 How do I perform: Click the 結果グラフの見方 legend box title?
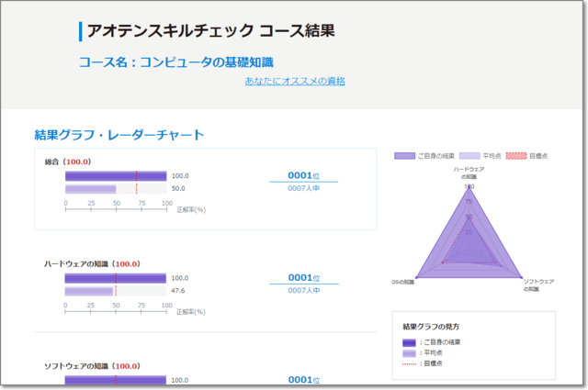(431, 327)
